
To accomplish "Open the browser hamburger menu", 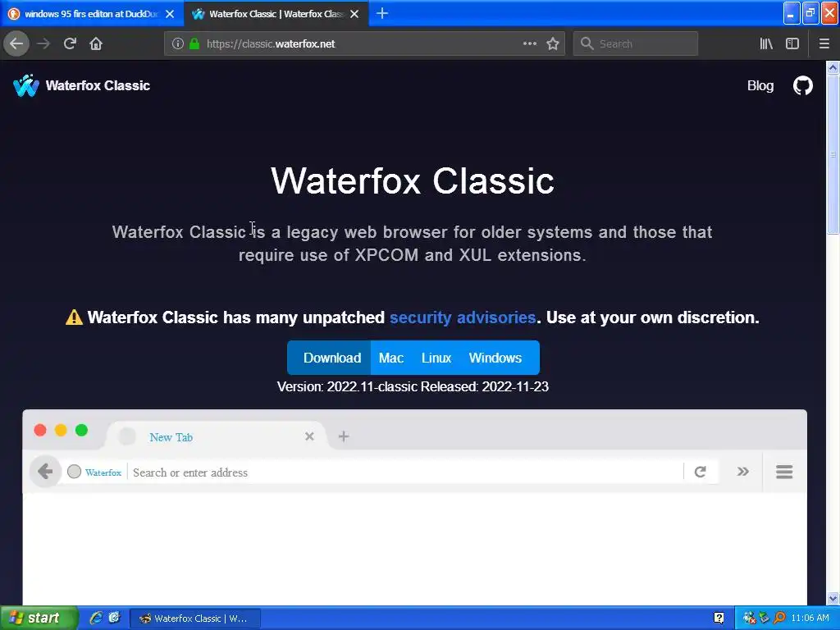I will point(824,43).
